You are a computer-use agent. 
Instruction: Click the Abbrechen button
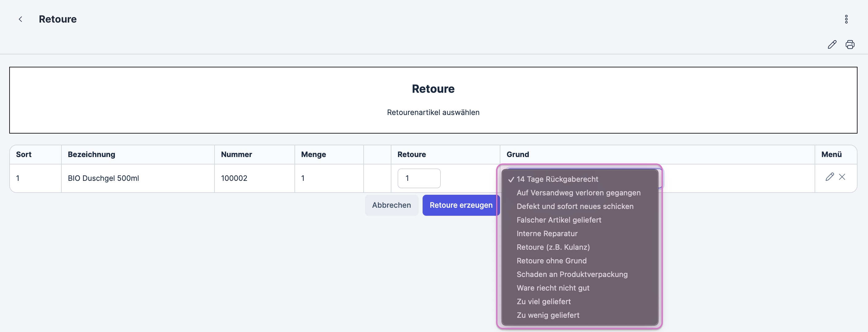coord(391,205)
